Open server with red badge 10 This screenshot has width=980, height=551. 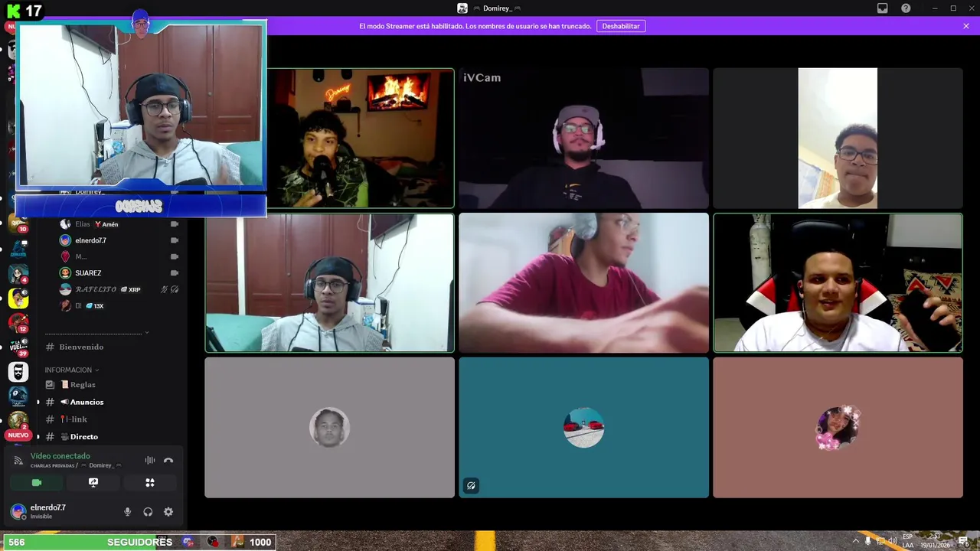pyautogui.click(x=18, y=224)
